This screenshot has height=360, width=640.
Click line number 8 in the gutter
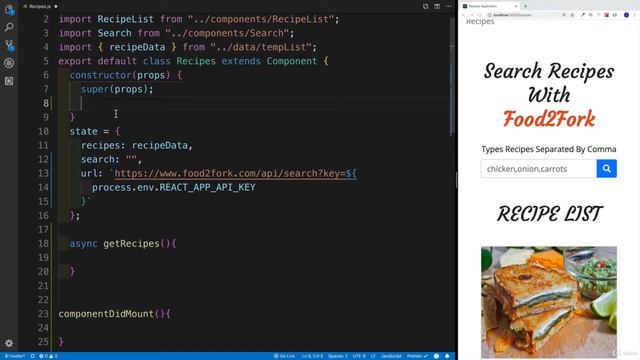[x=46, y=103]
